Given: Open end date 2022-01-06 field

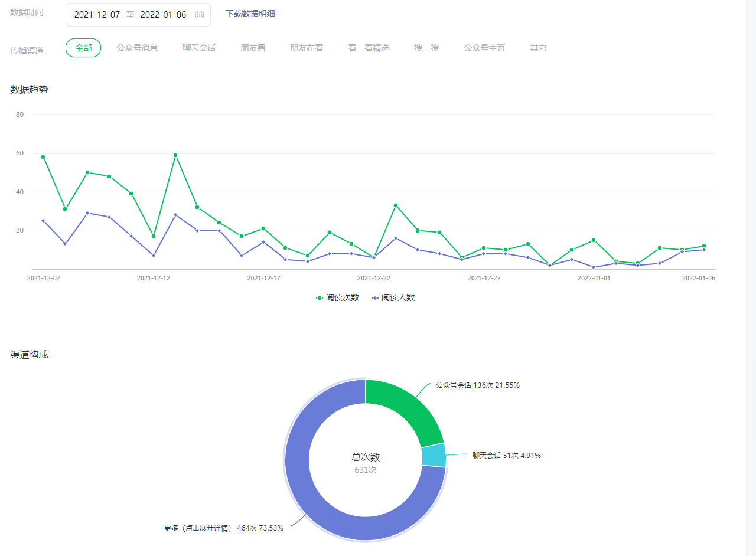Looking at the screenshot, I should tap(163, 15).
